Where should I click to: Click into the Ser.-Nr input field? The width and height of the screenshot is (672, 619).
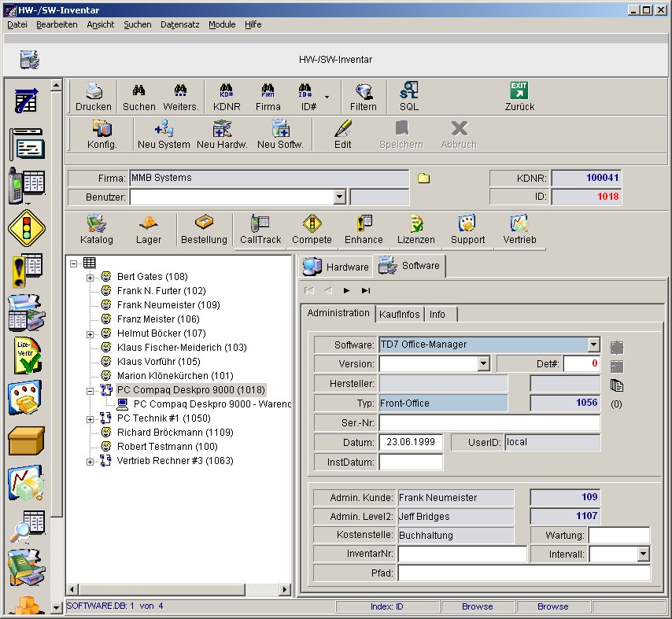pyautogui.click(x=489, y=423)
